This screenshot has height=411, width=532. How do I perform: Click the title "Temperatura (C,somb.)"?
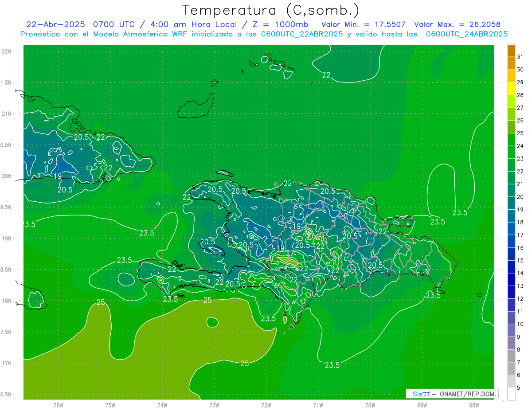coord(271,10)
